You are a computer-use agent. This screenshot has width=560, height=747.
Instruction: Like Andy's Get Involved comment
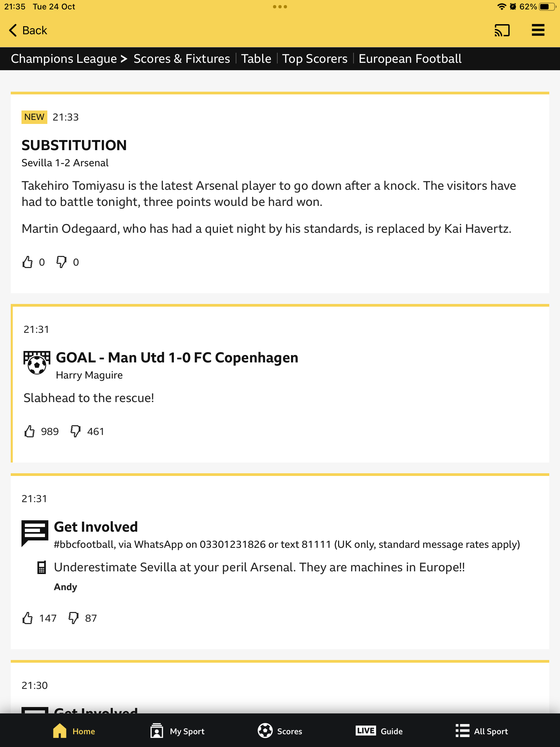coord(28,618)
